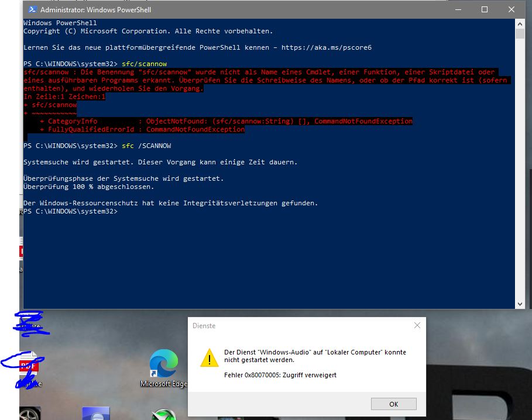Click the PowerShell icon in the title bar
The width and height of the screenshot is (532, 420).
(33, 9)
